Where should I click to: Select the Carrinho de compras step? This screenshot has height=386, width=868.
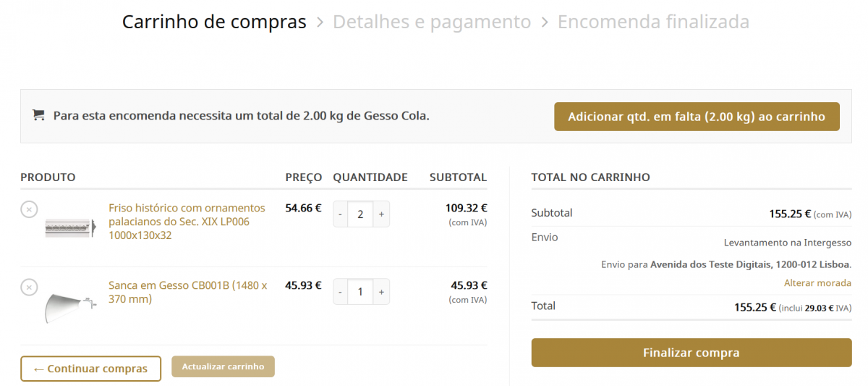(x=214, y=22)
